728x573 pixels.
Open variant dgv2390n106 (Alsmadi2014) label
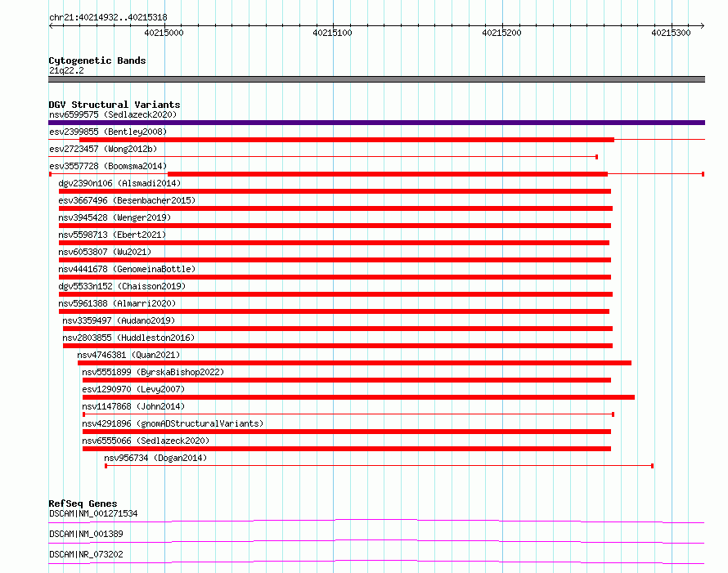point(119,183)
